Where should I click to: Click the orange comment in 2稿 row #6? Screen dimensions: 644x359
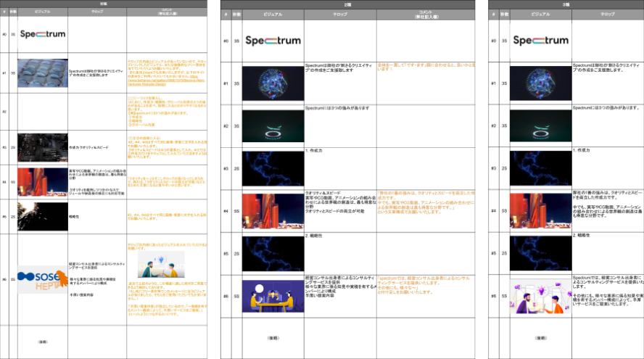point(424,285)
